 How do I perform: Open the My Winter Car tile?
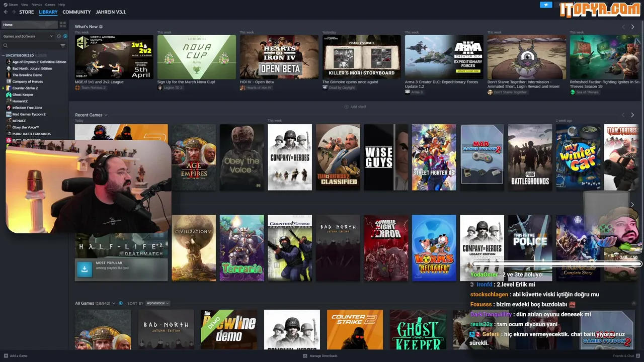[x=578, y=157]
